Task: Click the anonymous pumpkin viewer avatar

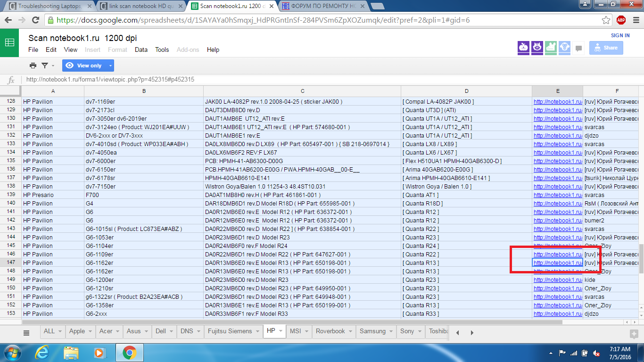Action: (523, 47)
